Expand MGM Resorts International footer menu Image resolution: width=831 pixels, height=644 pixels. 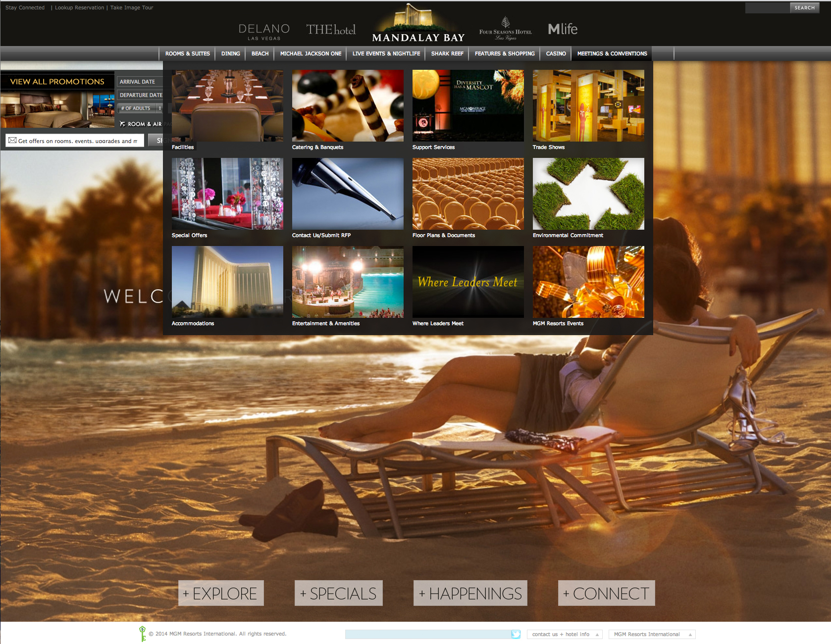click(652, 634)
